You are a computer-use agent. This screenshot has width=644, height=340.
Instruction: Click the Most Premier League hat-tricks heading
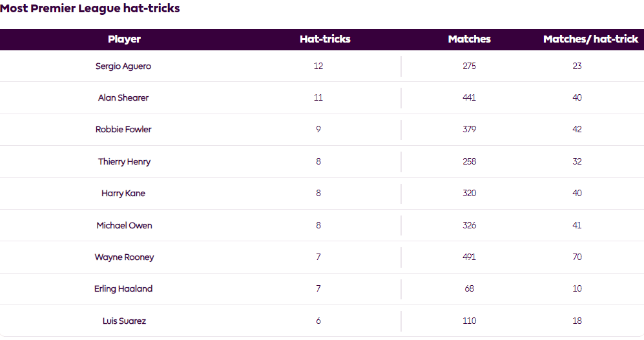pyautogui.click(x=90, y=9)
